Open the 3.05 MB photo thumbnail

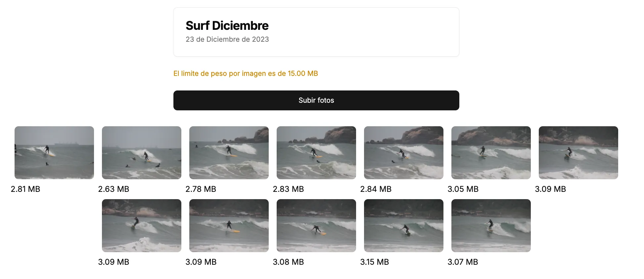491,153
